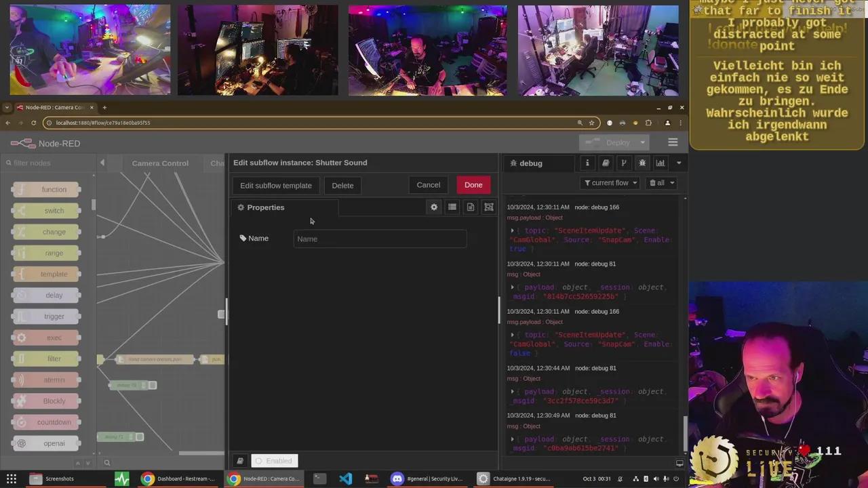Open the help book sidebar tab
The width and height of the screenshot is (868, 488).
(x=606, y=163)
